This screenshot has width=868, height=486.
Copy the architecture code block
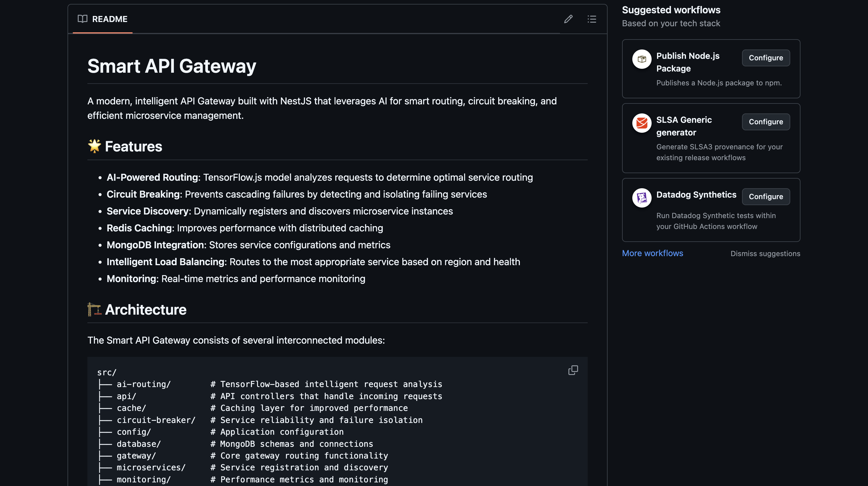tap(573, 370)
